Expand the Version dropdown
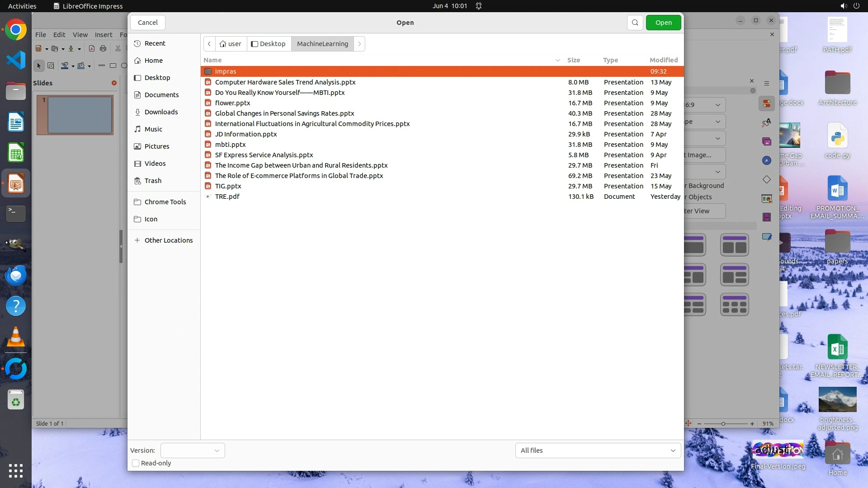This screenshot has width=868, height=488. tap(193, 450)
